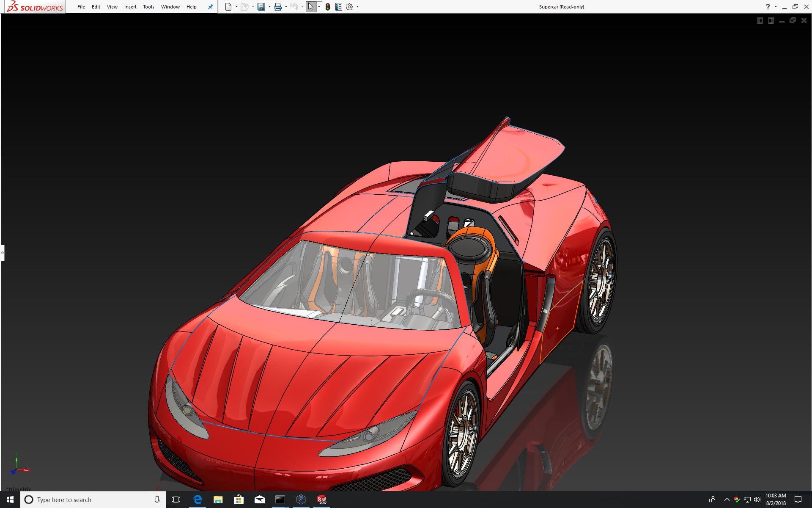Viewport: 812px width, 508px height.
Task: Activate the Select arrow tool
Action: tap(311, 7)
